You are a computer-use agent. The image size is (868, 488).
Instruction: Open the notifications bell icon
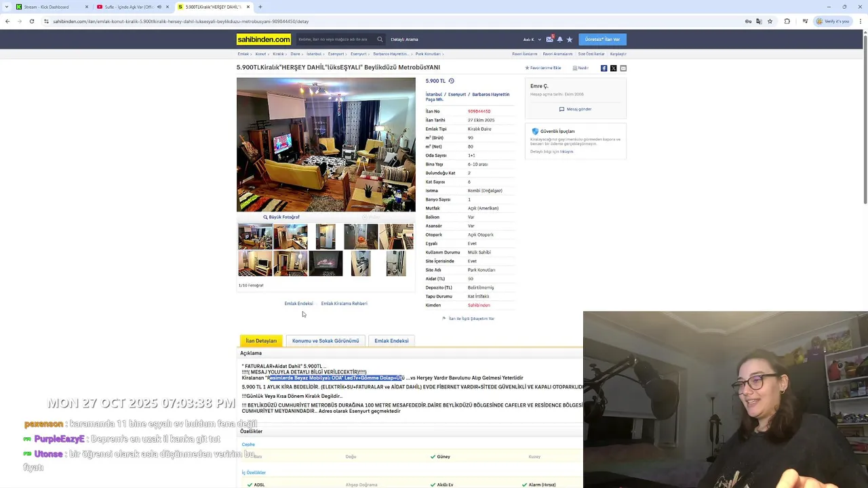[x=559, y=39]
